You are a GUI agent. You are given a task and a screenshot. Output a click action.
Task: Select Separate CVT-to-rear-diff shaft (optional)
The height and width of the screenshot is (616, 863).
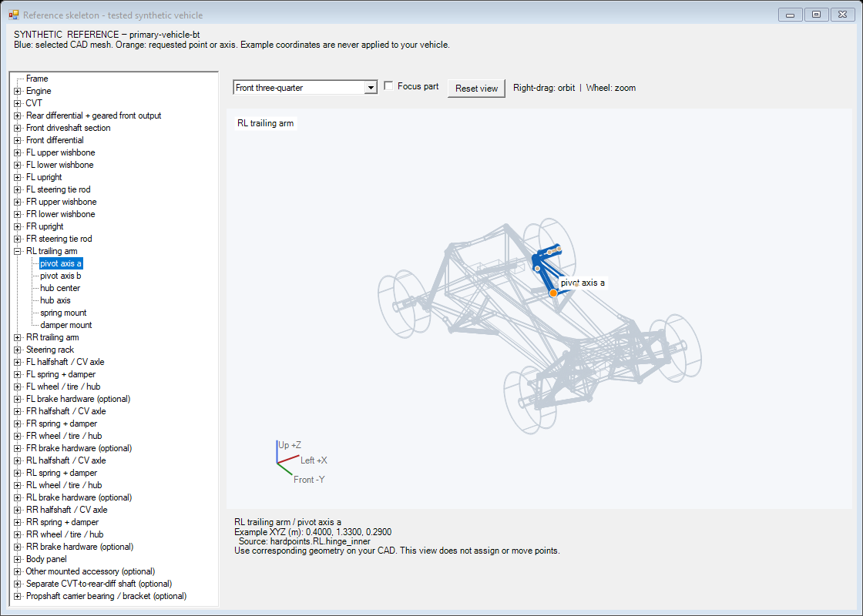click(99, 584)
